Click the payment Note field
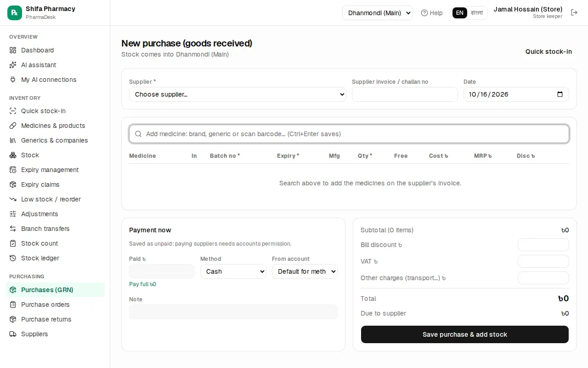 (x=233, y=312)
